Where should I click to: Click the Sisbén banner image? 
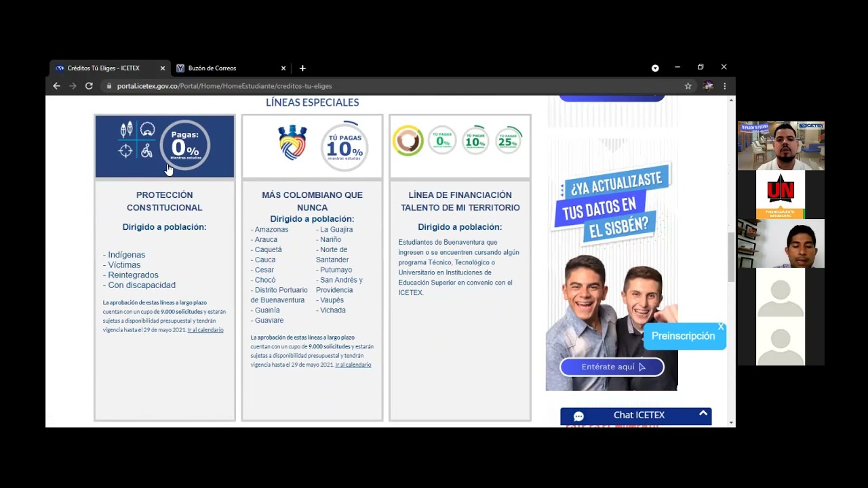(612, 264)
